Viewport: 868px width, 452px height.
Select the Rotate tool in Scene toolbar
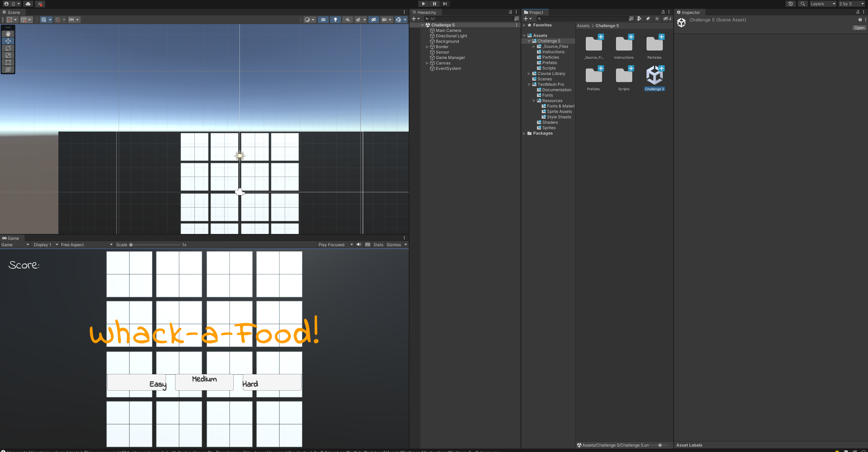pyautogui.click(x=8, y=48)
